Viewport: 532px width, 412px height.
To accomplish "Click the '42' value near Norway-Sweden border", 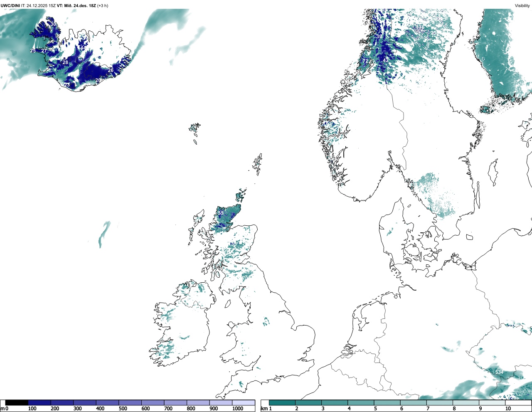I will click(x=385, y=60).
